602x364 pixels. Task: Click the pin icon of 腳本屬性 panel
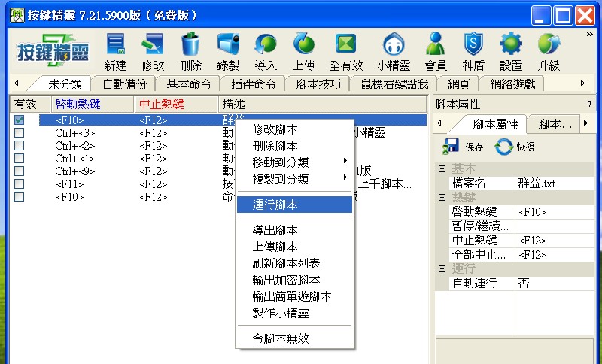pos(589,104)
